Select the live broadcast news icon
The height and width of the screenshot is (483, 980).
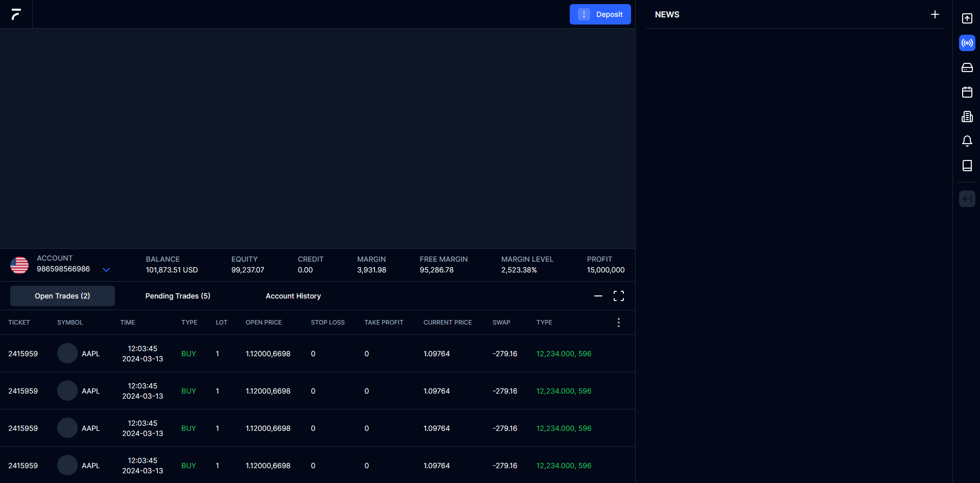tap(967, 43)
